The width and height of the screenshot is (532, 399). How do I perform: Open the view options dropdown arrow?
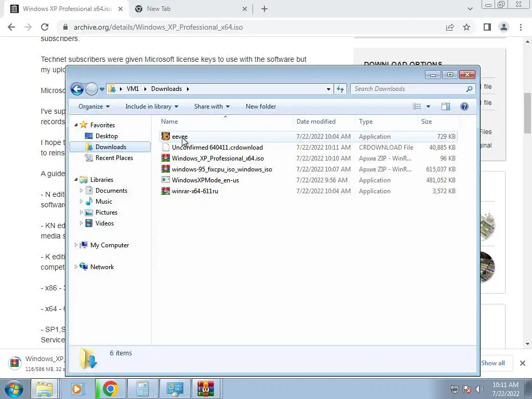point(428,107)
